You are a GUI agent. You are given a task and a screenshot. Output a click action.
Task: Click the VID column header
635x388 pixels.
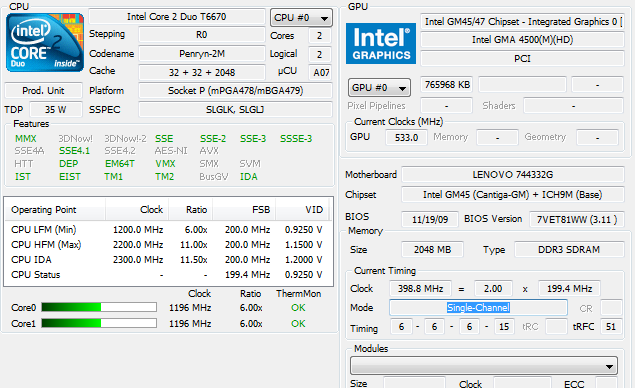click(x=302, y=210)
